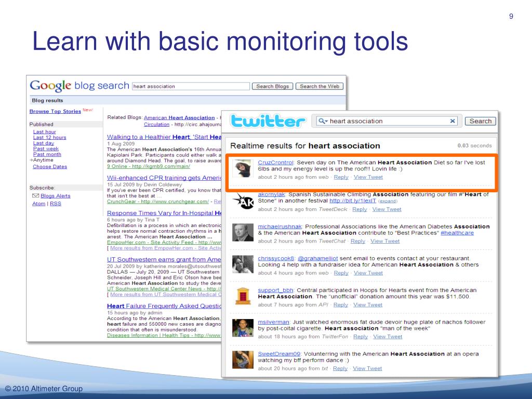Open UT Southwestern earns grant result
This screenshot has height=399, width=532.
[x=164, y=260]
